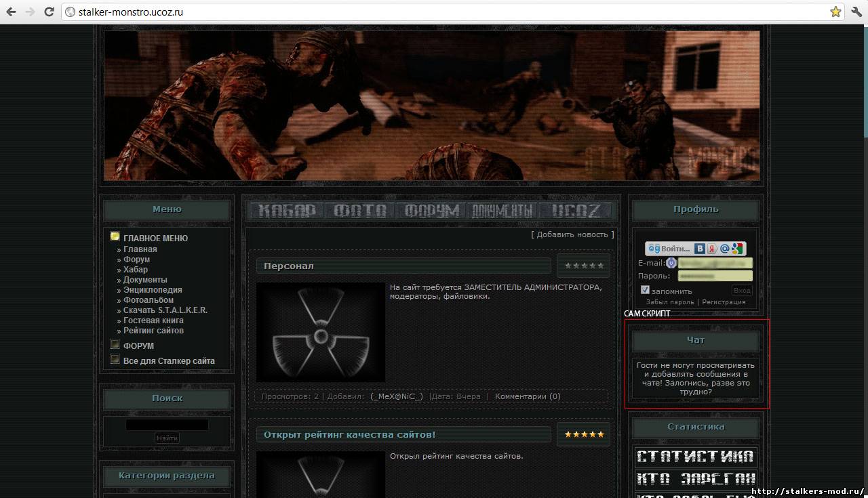This screenshot has height=498, width=868.
Task: Go back with the browser back arrow
Action: point(11,12)
